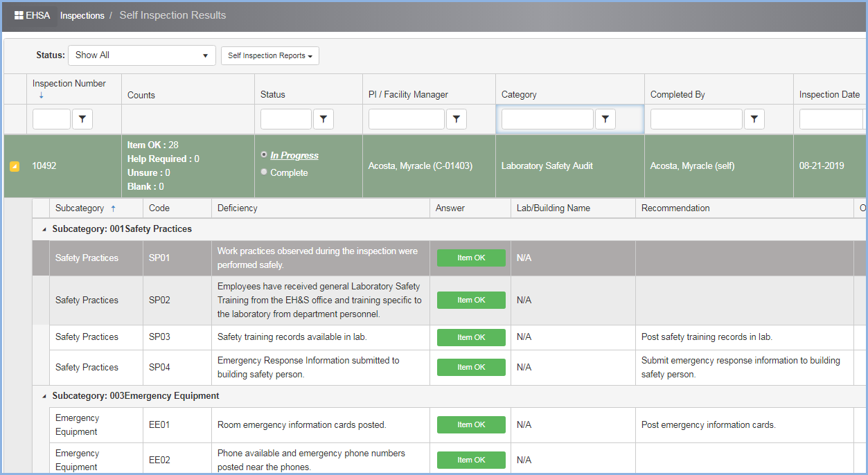Screen dimensions: 868x475
Task: Click the Deficiency column header
Action: click(x=238, y=208)
